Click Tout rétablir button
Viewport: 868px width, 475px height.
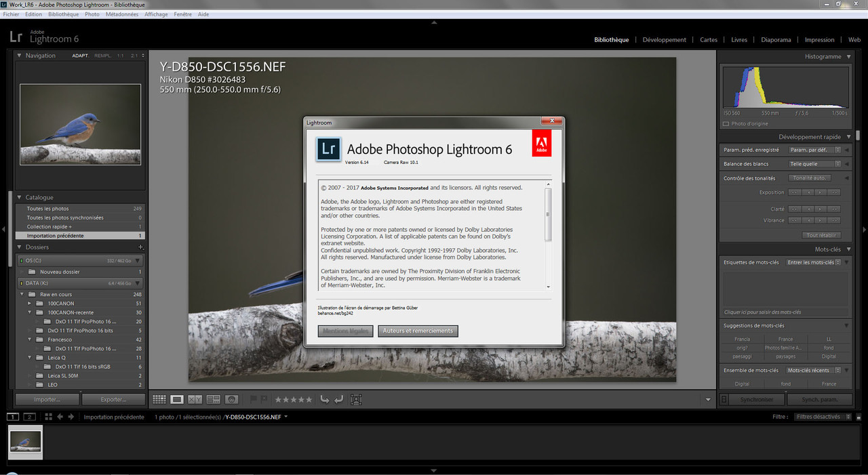point(822,235)
